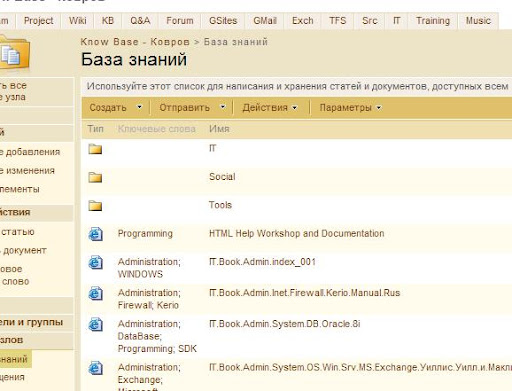Switch to the Training tab

click(x=433, y=21)
